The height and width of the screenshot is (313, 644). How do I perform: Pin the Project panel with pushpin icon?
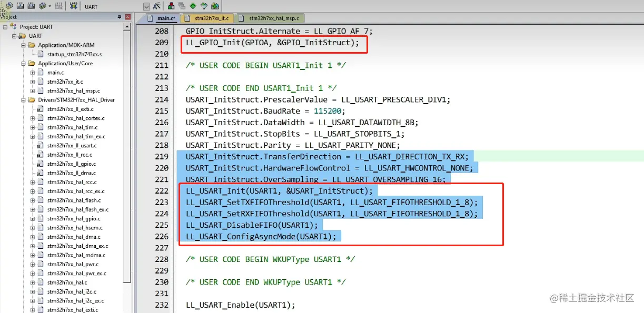coord(120,17)
